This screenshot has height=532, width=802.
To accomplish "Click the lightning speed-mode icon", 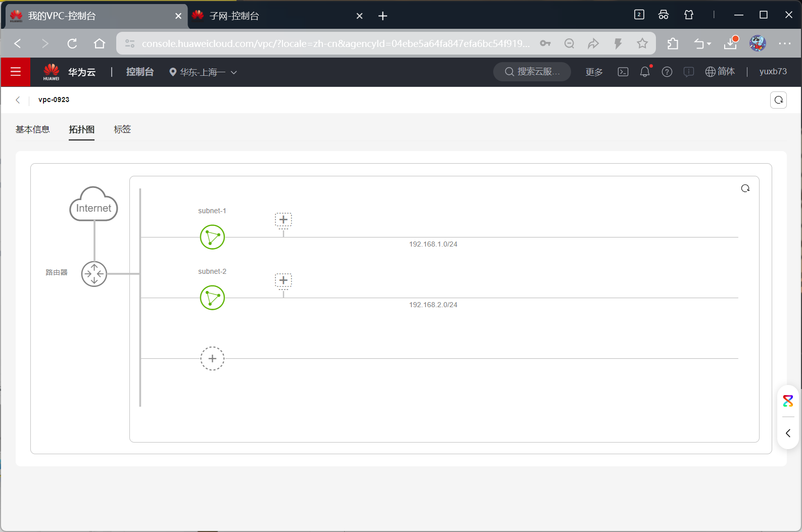I will click(x=618, y=43).
